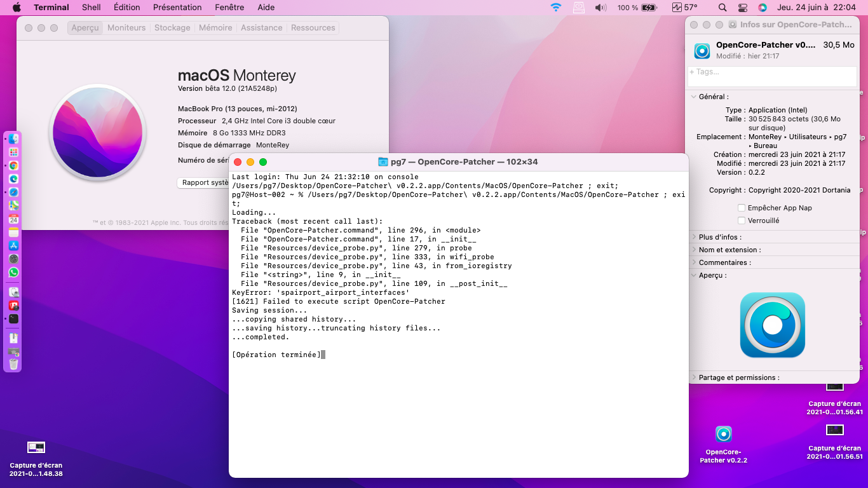The height and width of the screenshot is (488, 868).
Task: Collapse the Général section
Action: pos(693,97)
